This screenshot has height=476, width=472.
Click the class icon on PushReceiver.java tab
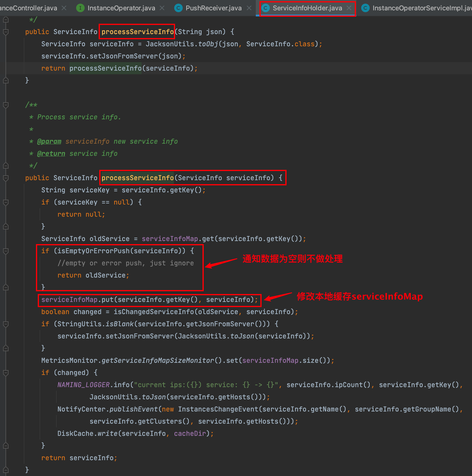[x=178, y=8]
